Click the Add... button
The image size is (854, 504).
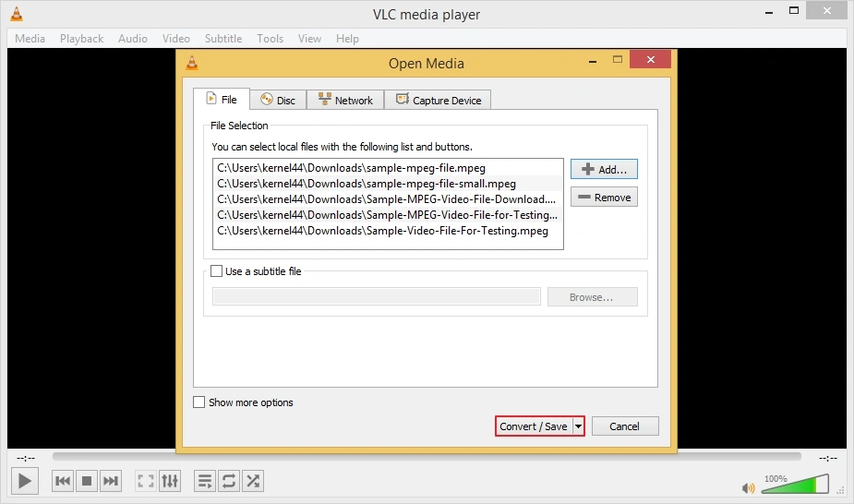[x=604, y=169]
